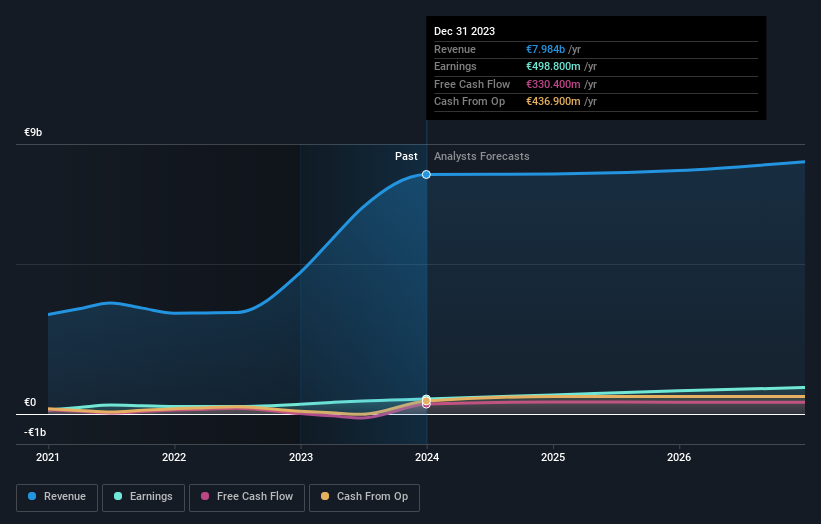Click the 2022 x-axis label
This screenshot has height=524, width=821.
174,458
